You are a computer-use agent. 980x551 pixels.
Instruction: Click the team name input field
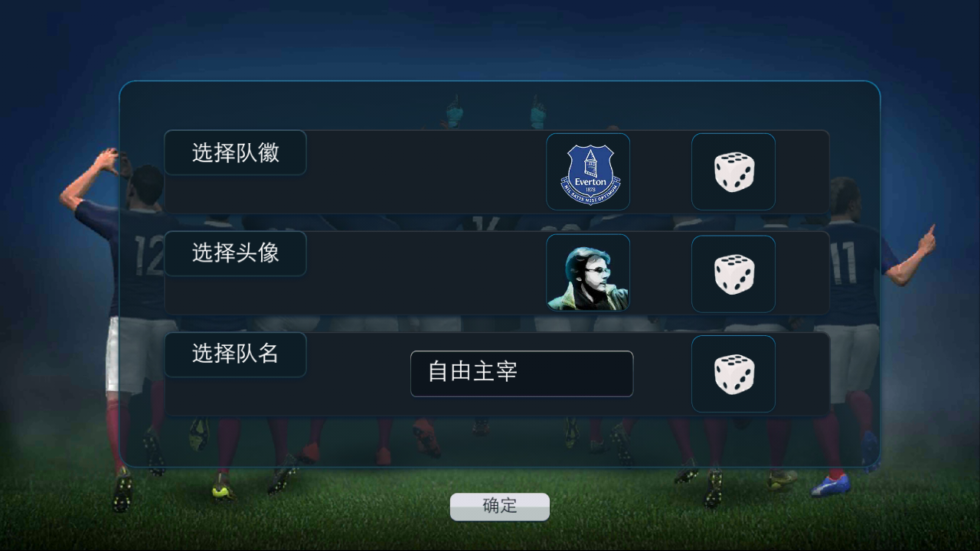[521, 373]
